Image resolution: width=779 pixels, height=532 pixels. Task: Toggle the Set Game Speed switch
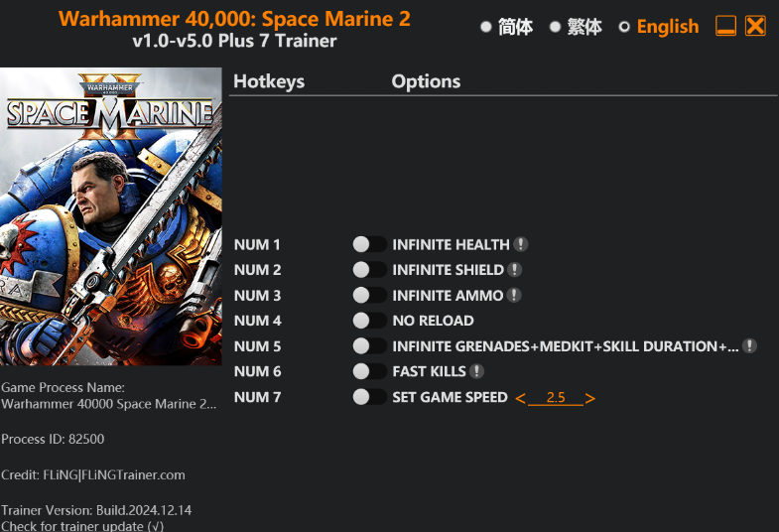pyautogui.click(x=369, y=397)
